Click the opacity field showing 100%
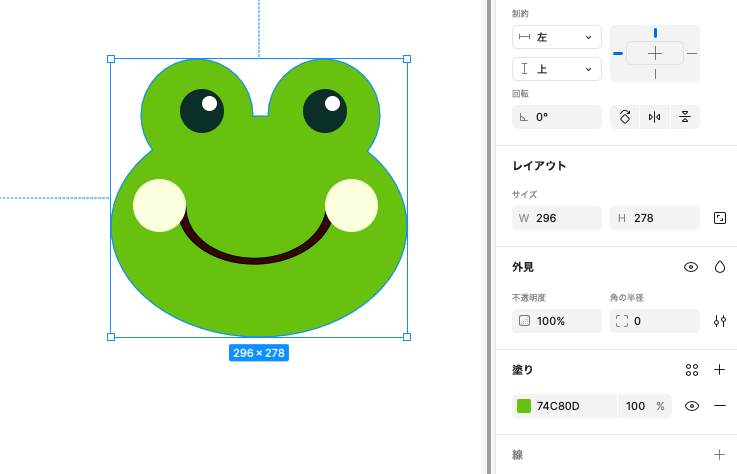This screenshot has height=474, width=737. pyautogui.click(x=556, y=321)
